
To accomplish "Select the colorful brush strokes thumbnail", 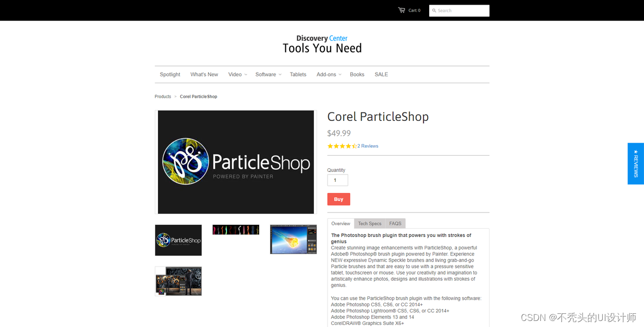I will [x=236, y=230].
